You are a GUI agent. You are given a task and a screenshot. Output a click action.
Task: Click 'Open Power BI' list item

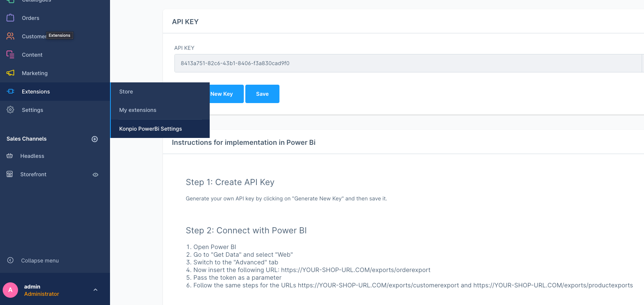pos(215,247)
